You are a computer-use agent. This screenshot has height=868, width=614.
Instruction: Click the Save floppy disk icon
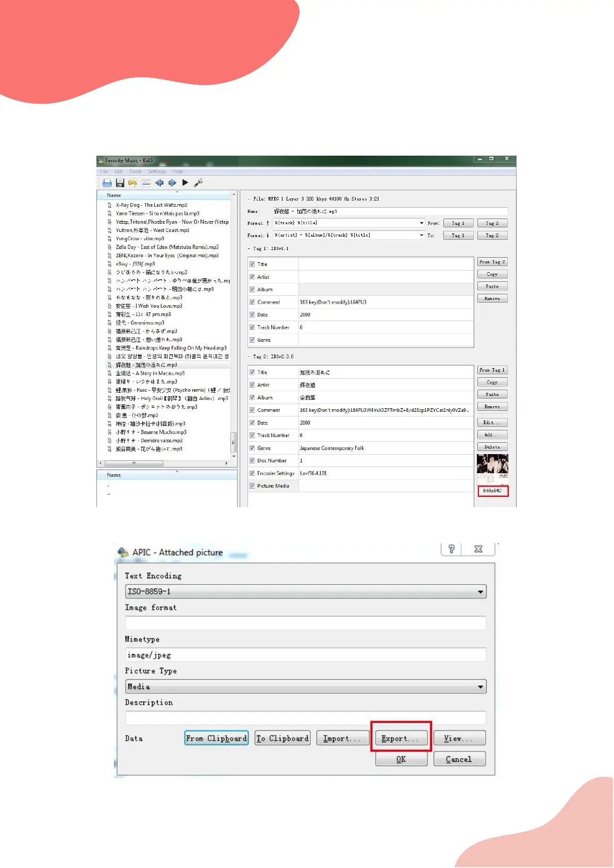(x=120, y=183)
